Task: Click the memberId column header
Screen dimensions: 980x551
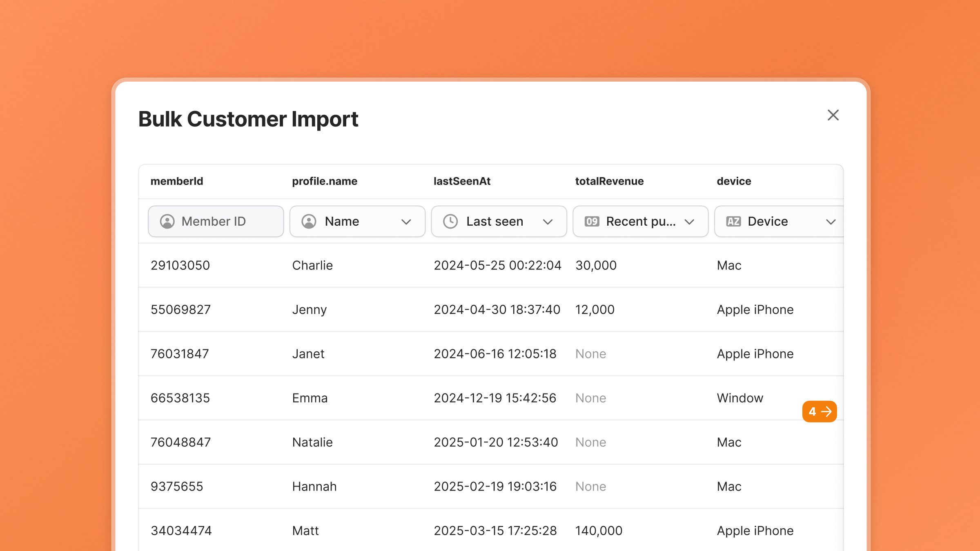Action: click(176, 181)
